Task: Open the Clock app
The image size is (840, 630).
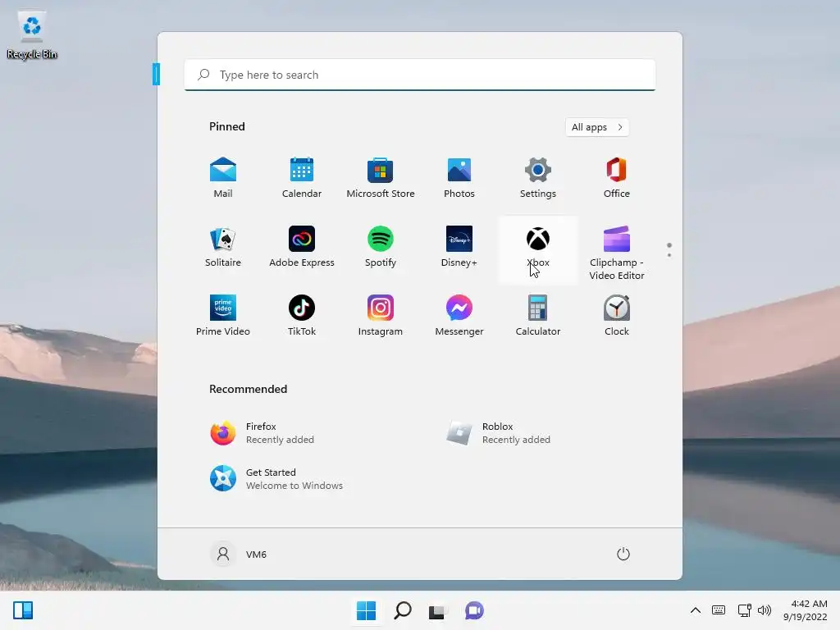Action: (x=617, y=316)
